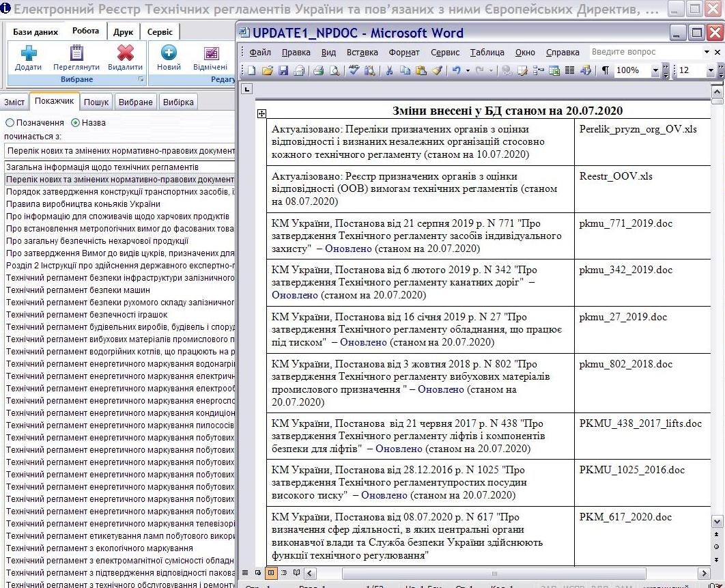Image resolution: width=725 pixels, height=588 pixels.
Task: Open the Standard toolbar options overflow arrow
Action: pyautogui.click(x=666, y=70)
